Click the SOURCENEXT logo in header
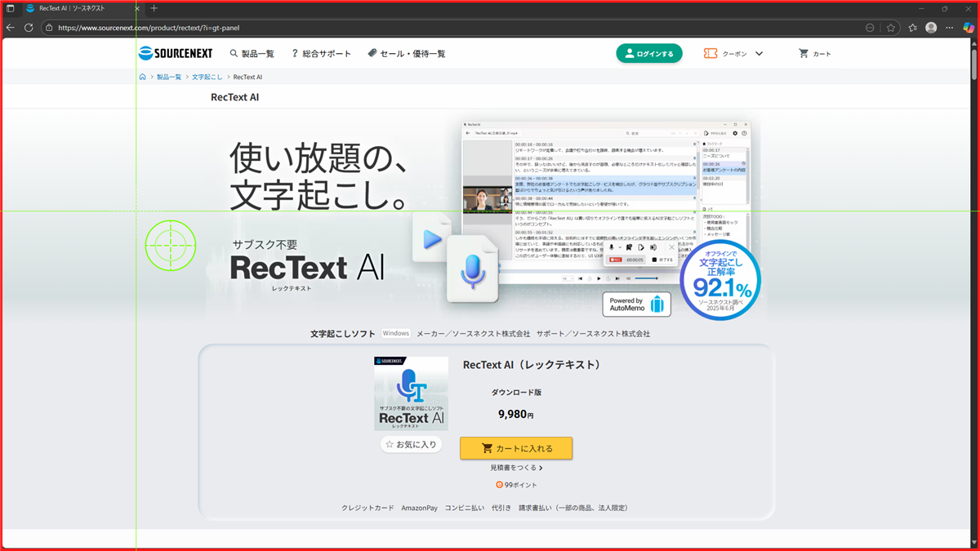980x551 pixels. (175, 53)
